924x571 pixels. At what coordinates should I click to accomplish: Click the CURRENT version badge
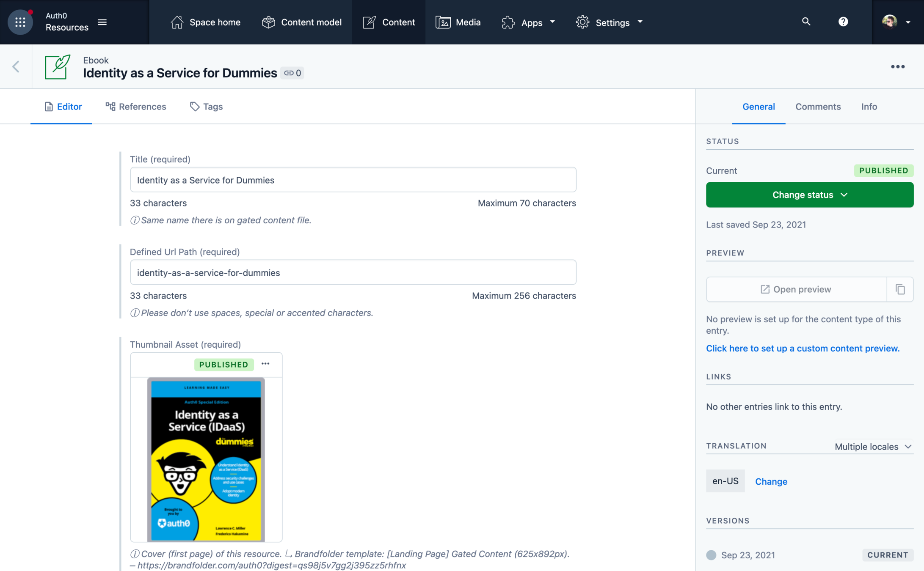pyautogui.click(x=888, y=555)
